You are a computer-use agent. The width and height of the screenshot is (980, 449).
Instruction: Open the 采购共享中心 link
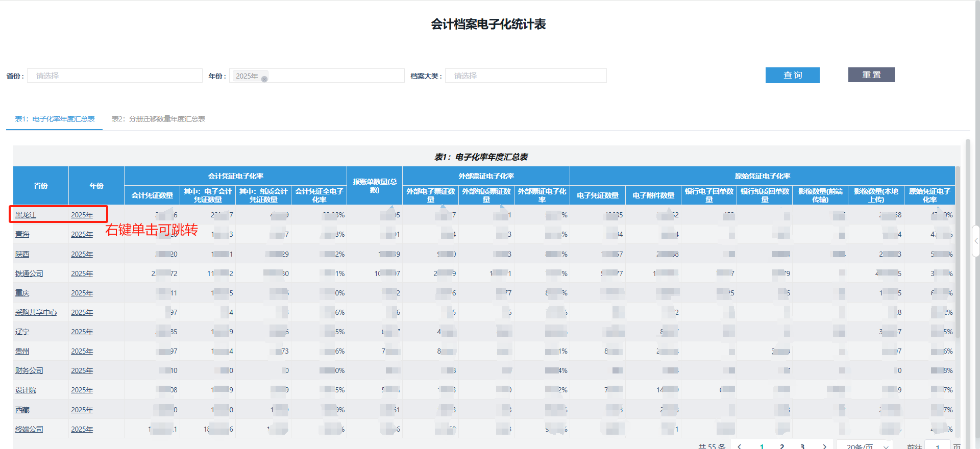[x=36, y=312]
